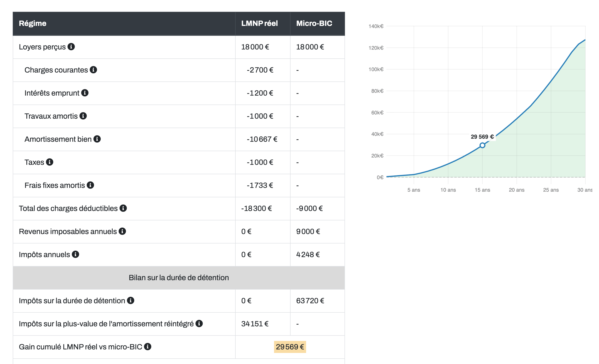Show info for Impôts sur la durée de détention
The width and height of the screenshot is (599, 364).
[x=131, y=300]
